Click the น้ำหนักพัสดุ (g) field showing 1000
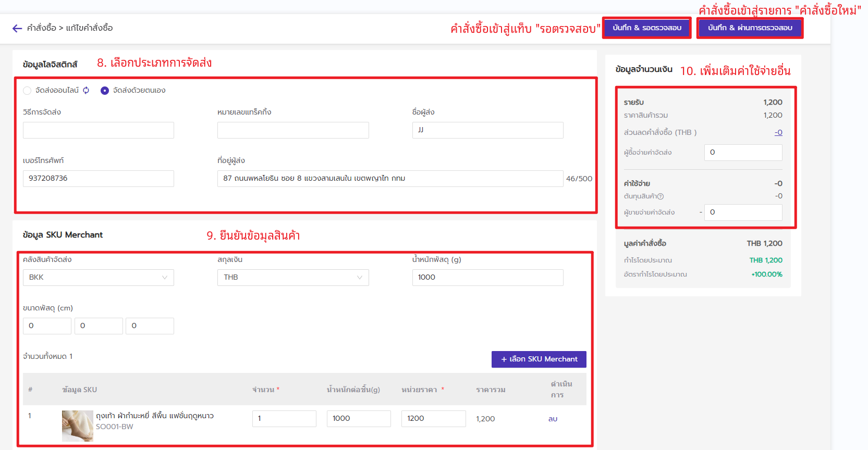The image size is (868, 450). click(488, 278)
